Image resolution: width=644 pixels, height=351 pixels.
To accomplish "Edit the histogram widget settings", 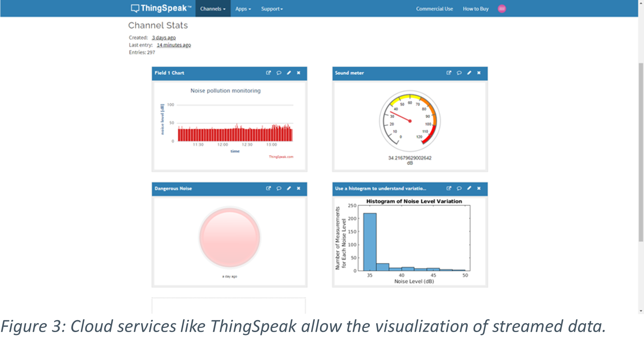I will click(x=469, y=189).
